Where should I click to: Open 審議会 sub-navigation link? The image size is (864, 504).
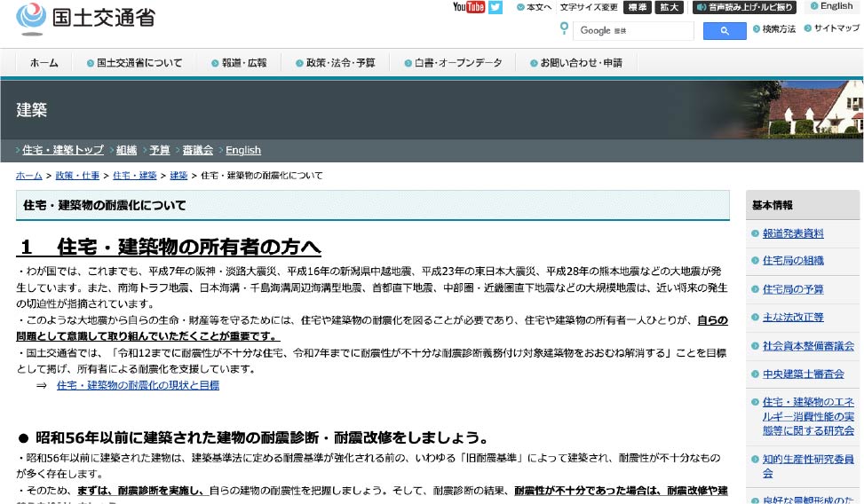198,150
